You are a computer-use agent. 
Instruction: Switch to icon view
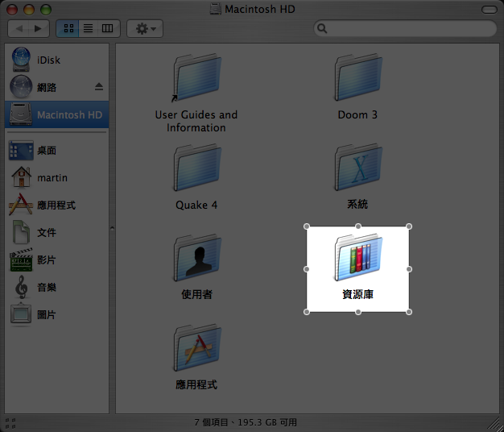[x=68, y=29]
